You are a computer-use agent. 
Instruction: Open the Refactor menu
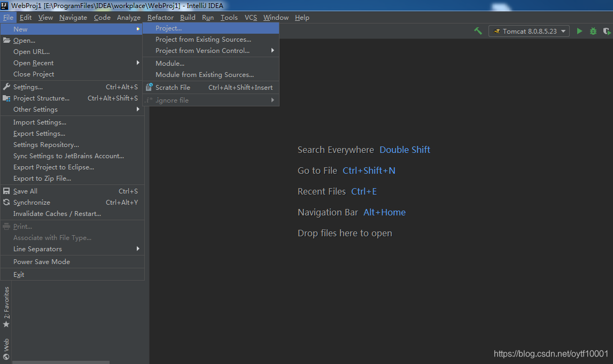[x=160, y=17]
